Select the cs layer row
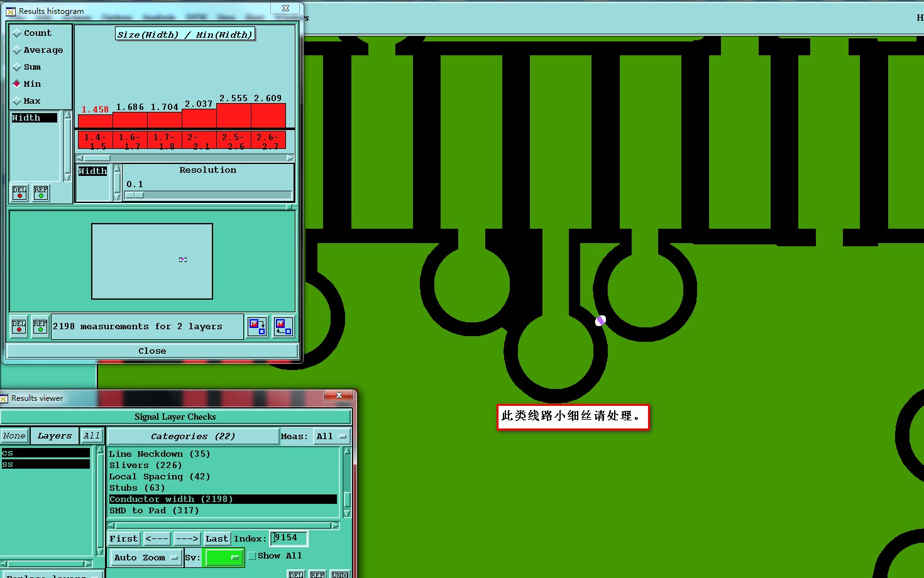 pos(45,452)
